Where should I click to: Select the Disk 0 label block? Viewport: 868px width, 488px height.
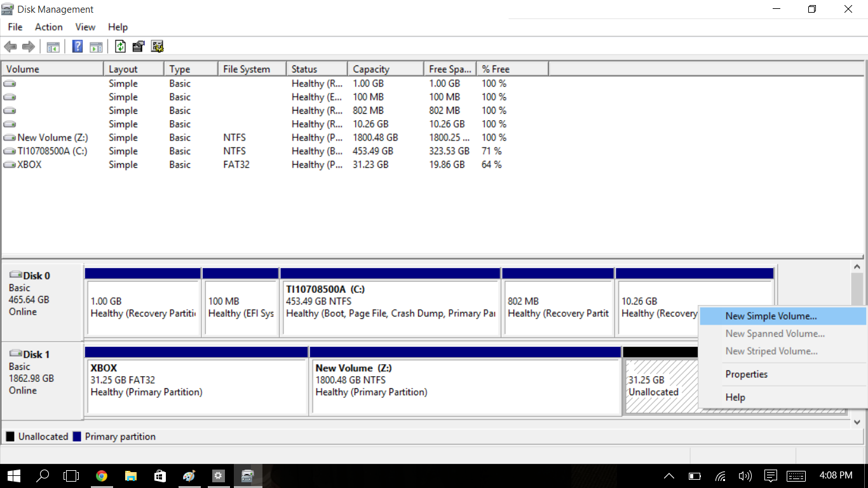click(43, 301)
